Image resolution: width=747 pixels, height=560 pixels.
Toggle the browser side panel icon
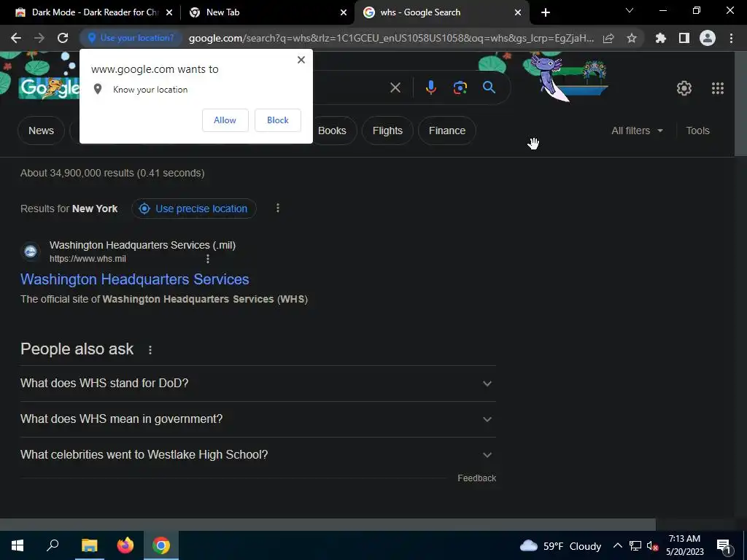click(x=684, y=38)
